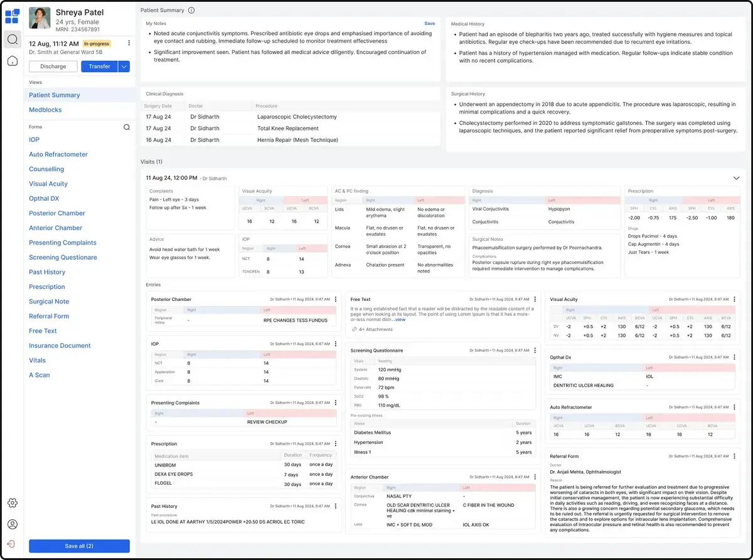Click the user profile icon

[13, 524]
